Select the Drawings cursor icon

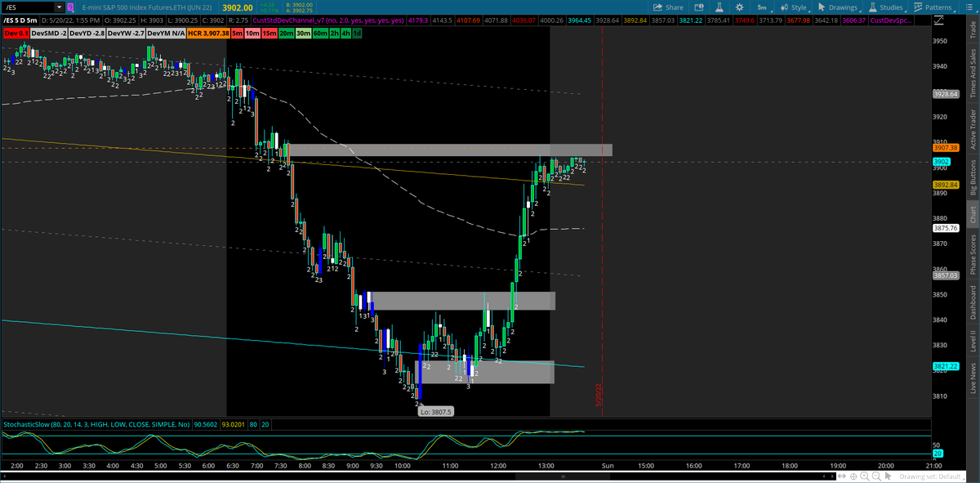[x=821, y=7]
